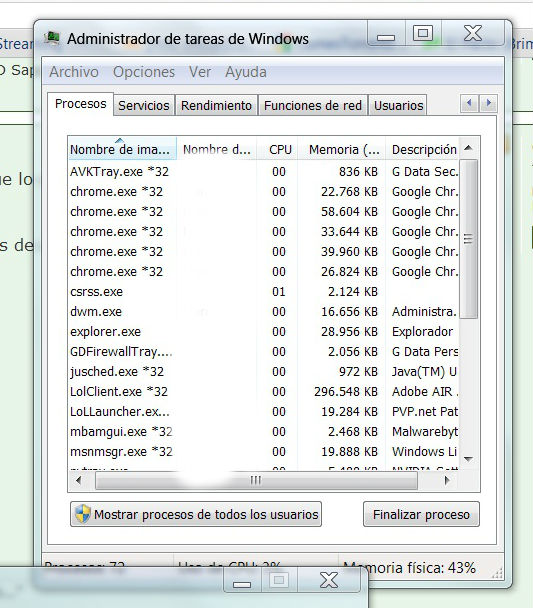Switch to the Procesos tab
The height and width of the screenshot is (608, 533).
click(x=81, y=104)
